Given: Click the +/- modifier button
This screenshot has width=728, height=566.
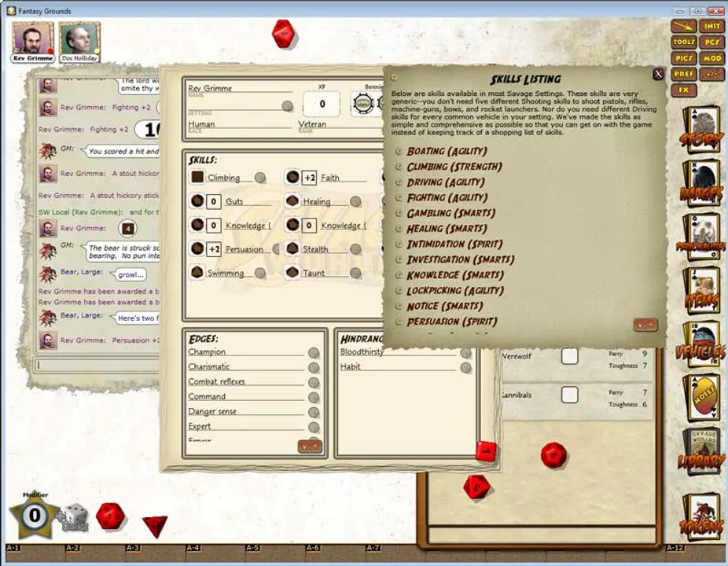Looking at the screenshot, I should click(x=711, y=74).
